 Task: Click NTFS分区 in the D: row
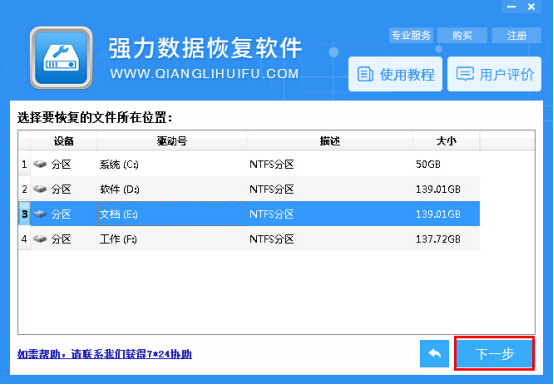tap(271, 189)
